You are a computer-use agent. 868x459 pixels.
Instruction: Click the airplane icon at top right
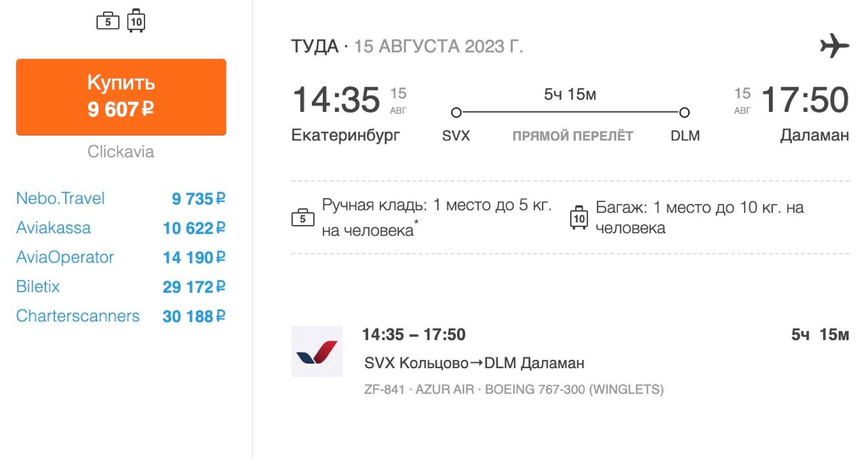click(x=834, y=47)
